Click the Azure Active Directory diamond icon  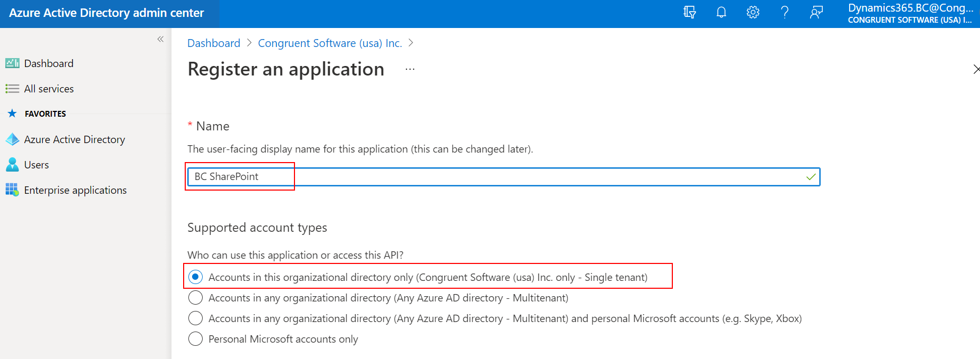(x=12, y=139)
